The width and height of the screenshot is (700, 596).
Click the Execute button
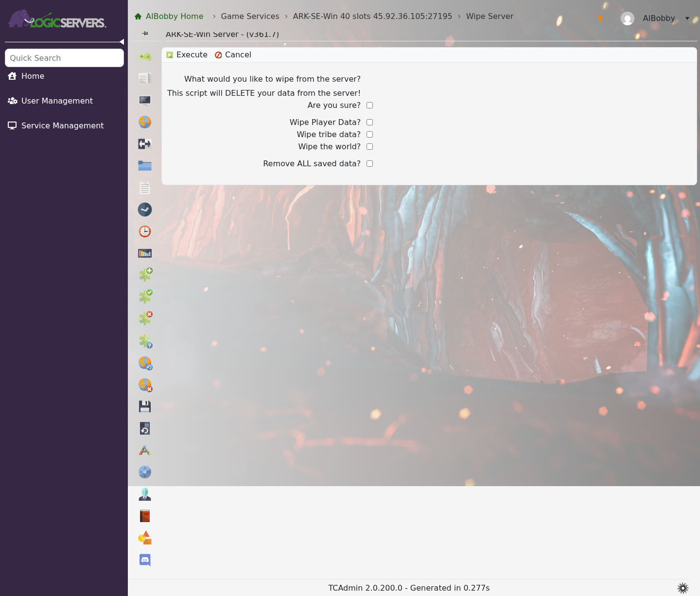tap(187, 55)
